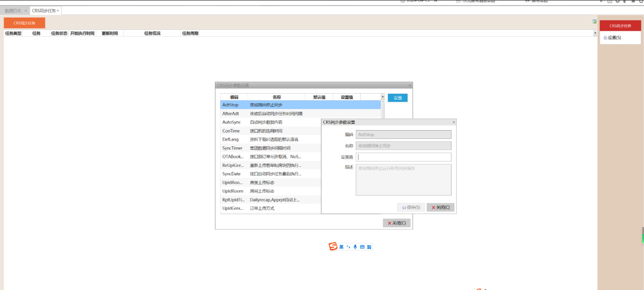The width and height of the screenshot is (644, 290).
Task: Expand column chooser in parameter list header
Action: pyautogui.click(x=383, y=97)
